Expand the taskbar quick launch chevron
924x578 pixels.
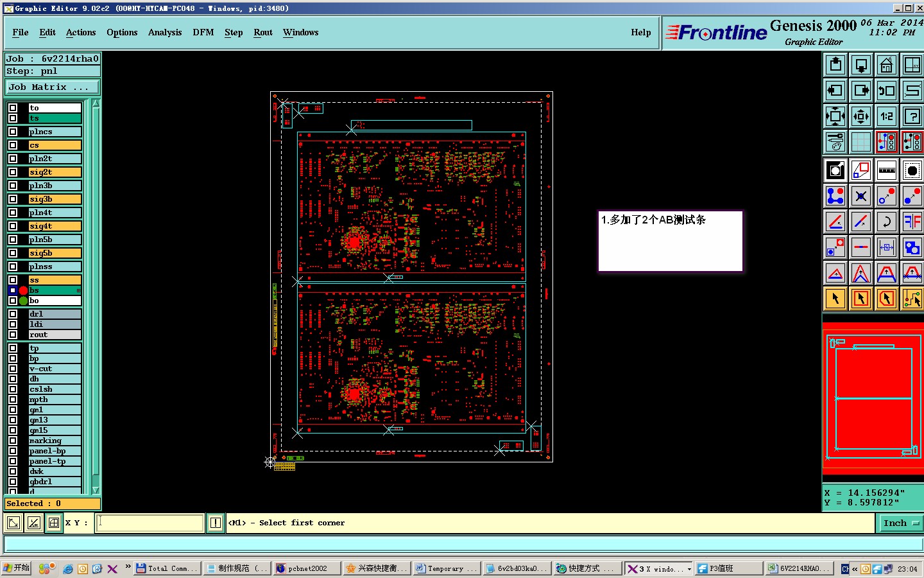(128, 567)
